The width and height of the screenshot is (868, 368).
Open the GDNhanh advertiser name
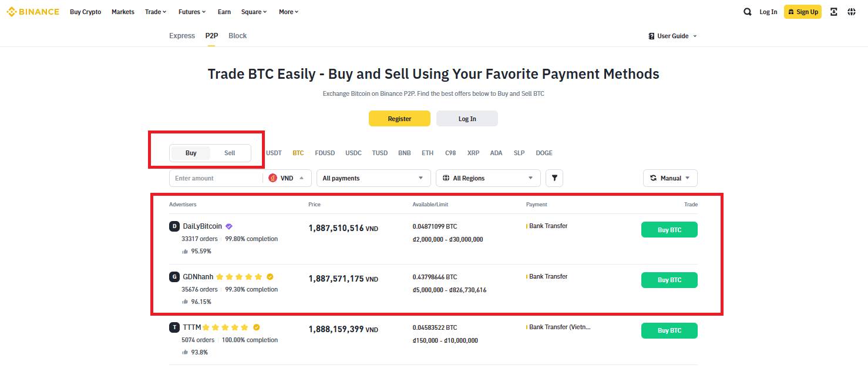(x=198, y=277)
